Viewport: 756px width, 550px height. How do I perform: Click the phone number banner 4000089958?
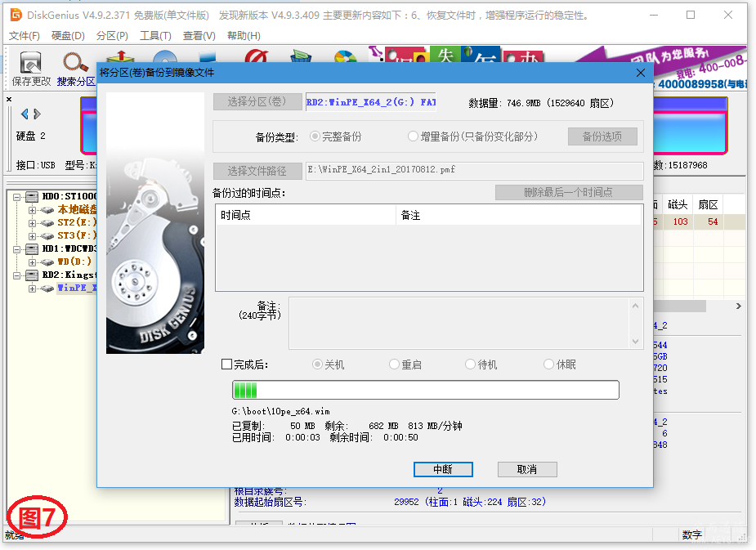pyautogui.click(x=702, y=84)
